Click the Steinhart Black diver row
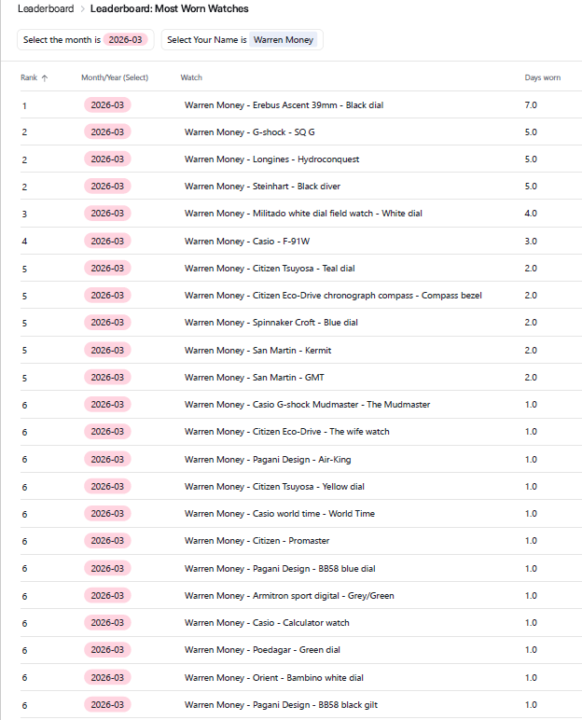Image resolution: width=582 pixels, height=720 pixels. (x=301, y=186)
